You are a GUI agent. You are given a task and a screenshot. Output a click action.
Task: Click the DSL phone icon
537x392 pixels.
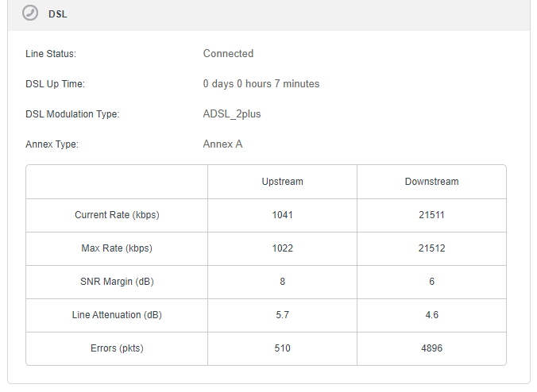point(30,13)
